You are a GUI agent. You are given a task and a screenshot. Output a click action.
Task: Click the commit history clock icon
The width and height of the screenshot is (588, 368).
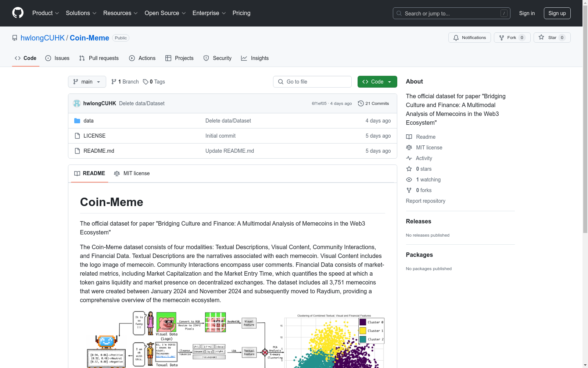click(361, 103)
